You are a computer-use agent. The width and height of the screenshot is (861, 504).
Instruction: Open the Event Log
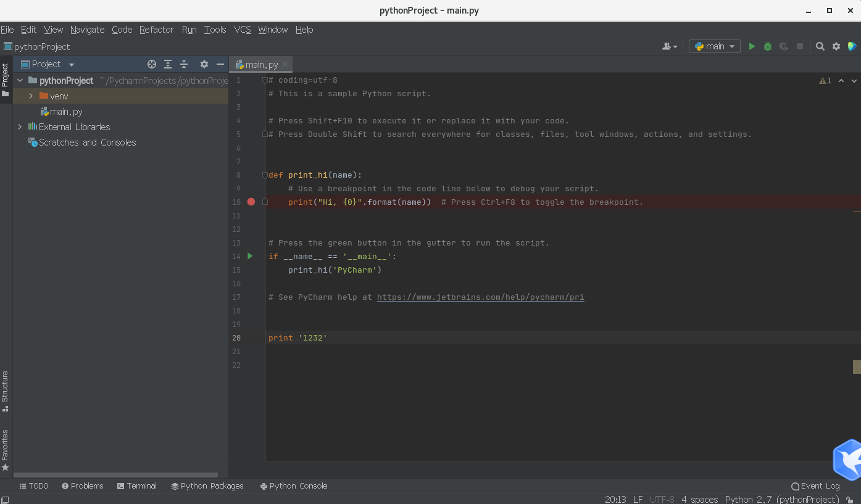point(815,486)
